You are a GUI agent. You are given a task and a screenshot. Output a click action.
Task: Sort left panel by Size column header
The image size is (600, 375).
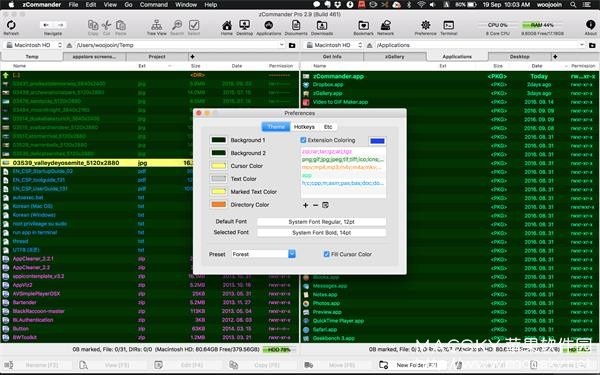pyautogui.click(x=196, y=66)
